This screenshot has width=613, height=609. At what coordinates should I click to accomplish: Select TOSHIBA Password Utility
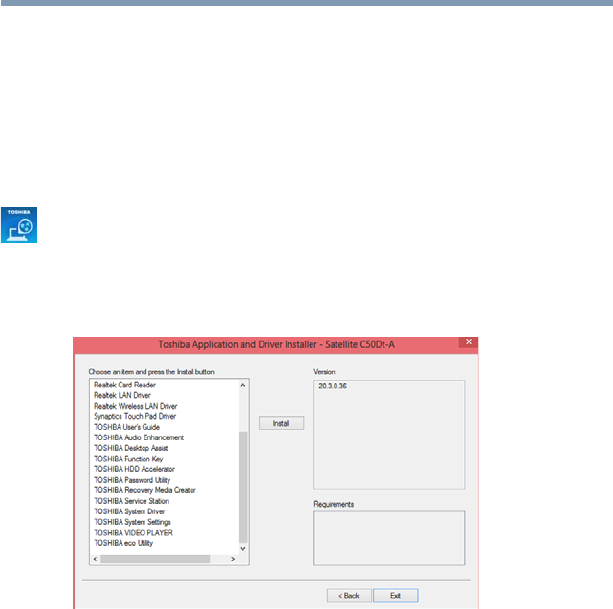tap(132, 480)
